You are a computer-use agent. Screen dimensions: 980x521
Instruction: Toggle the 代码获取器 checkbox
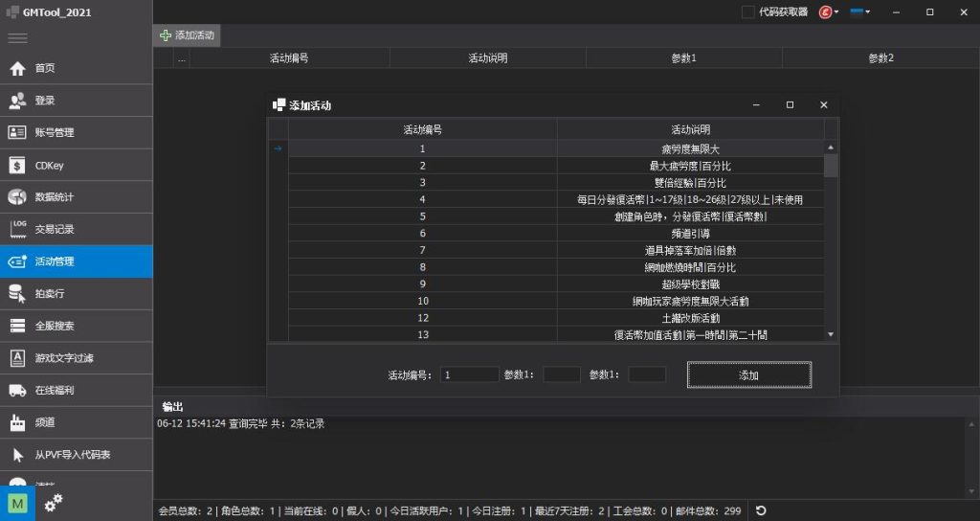747,11
